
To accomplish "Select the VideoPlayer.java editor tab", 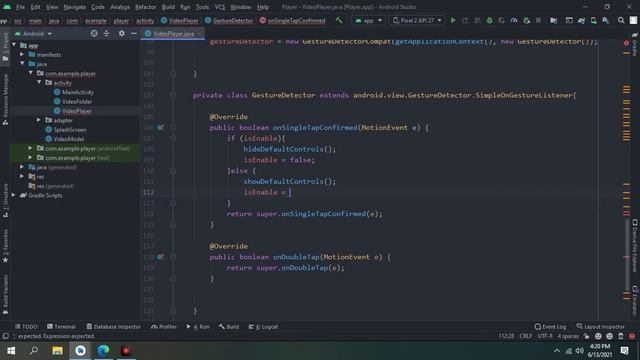I will [x=173, y=34].
